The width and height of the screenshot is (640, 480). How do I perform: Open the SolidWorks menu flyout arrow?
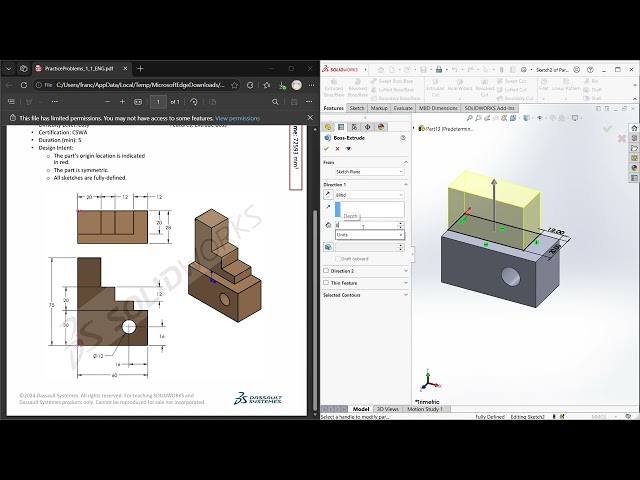pos(366,70)
